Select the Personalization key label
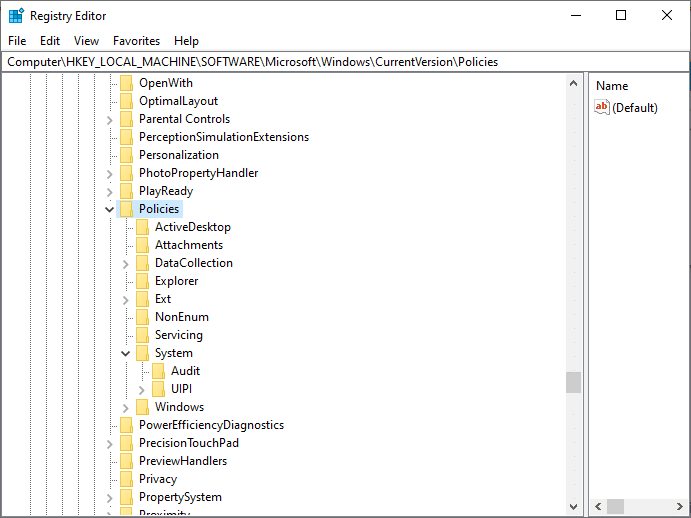This screenshot has height=518, width=691. coord(179,155)
